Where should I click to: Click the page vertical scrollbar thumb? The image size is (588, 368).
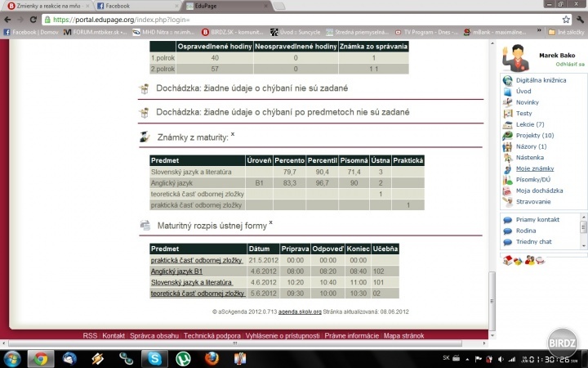(x=492, y=301)
